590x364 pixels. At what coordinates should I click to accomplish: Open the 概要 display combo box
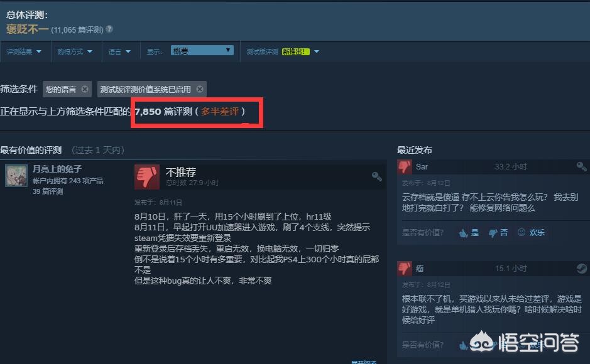(x=202, y=50)
